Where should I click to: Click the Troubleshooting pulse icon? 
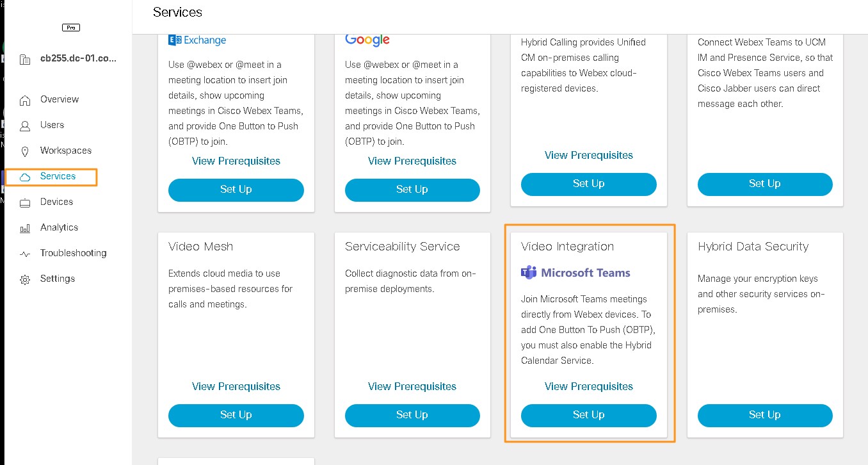point(25,254)
